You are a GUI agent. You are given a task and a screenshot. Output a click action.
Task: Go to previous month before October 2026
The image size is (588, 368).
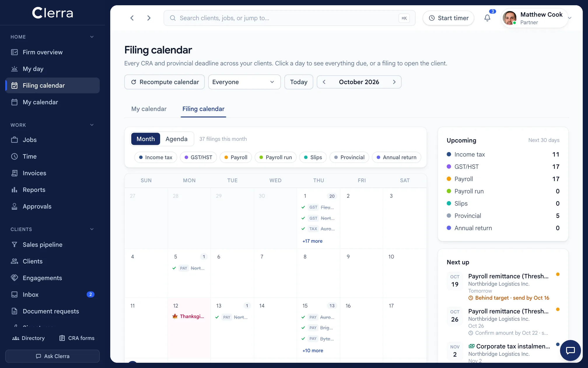click(324, 82)
